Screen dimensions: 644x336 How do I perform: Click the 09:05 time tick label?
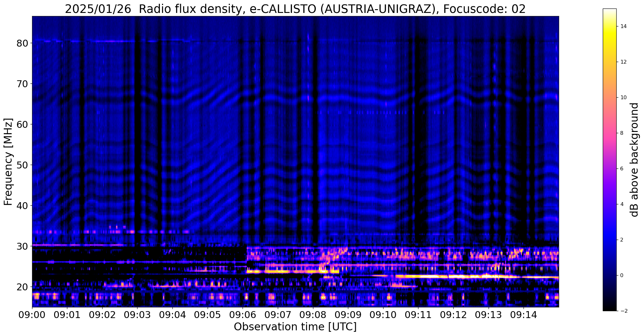tap(208, 315)
